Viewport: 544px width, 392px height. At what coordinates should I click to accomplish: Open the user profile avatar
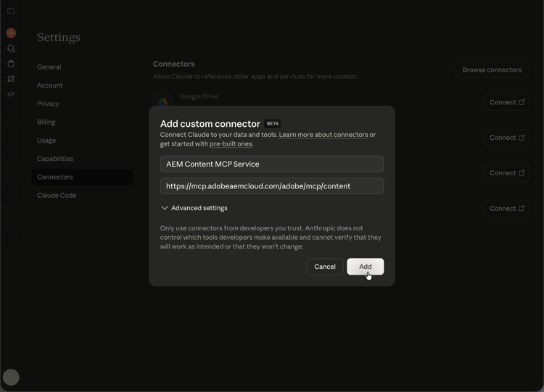pos(11,377)
